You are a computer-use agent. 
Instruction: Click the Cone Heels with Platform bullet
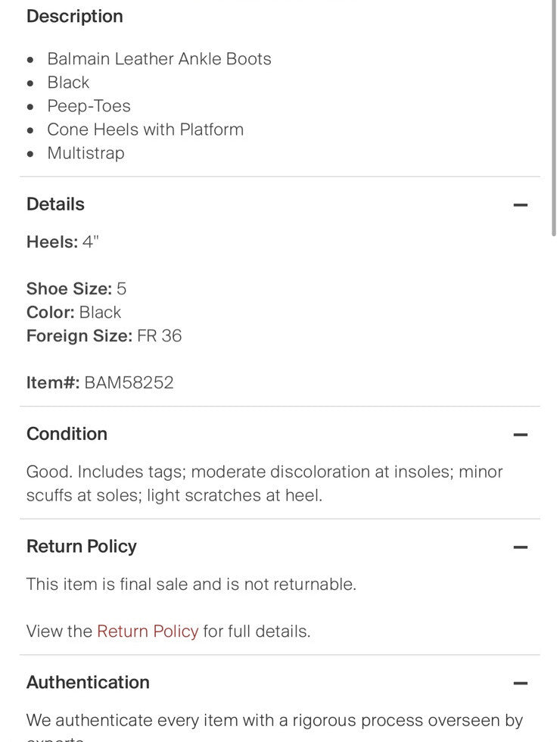(145, 129)
